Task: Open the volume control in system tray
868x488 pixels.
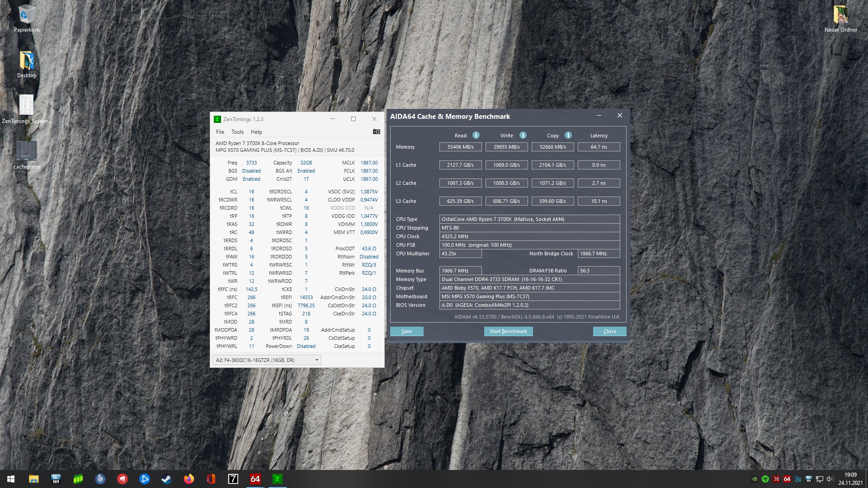Action: coord(830,479)
